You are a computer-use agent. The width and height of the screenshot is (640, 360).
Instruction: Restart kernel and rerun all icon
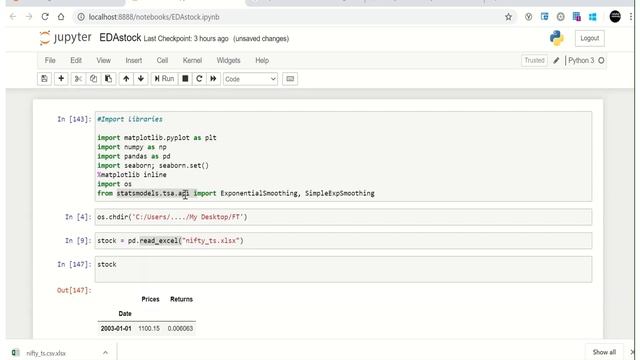pyautogui.click(x=213, y=79)
